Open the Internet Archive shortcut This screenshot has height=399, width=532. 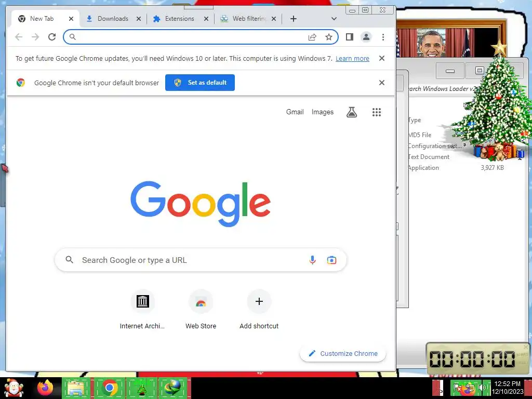(x=142, y=310)
